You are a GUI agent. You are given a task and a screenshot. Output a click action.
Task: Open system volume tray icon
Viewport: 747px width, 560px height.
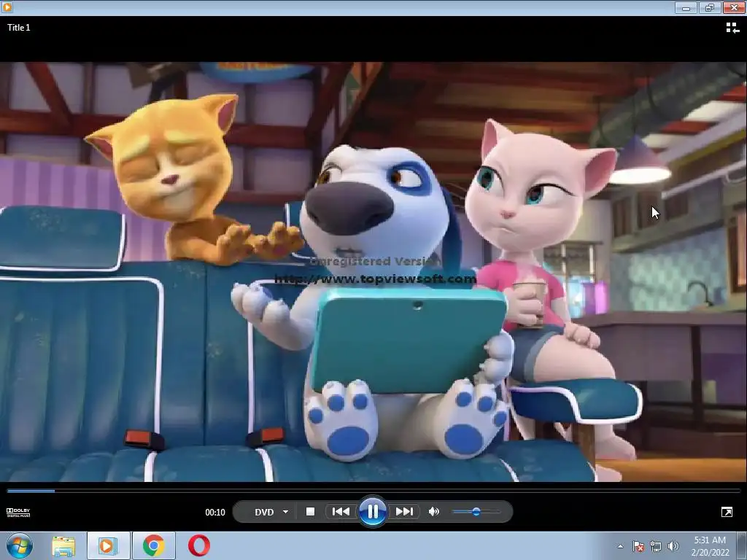(x=673, y=546)
